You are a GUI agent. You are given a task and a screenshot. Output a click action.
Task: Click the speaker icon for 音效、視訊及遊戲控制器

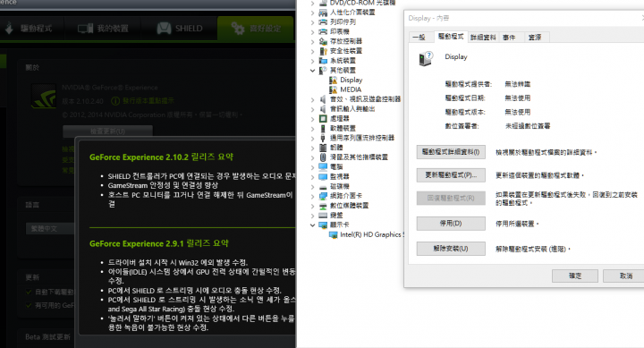pos(323,99)
